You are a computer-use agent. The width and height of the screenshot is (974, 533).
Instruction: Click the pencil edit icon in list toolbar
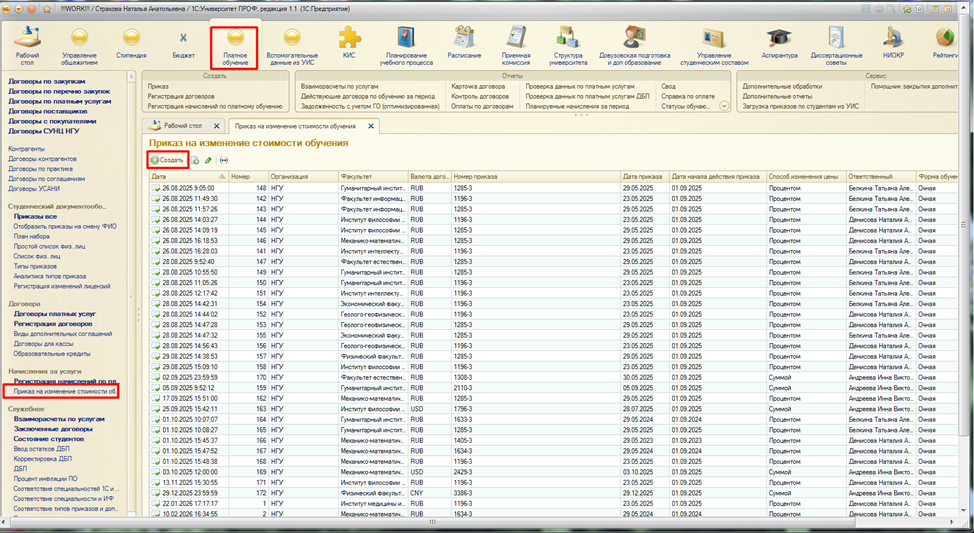[208, 160]
